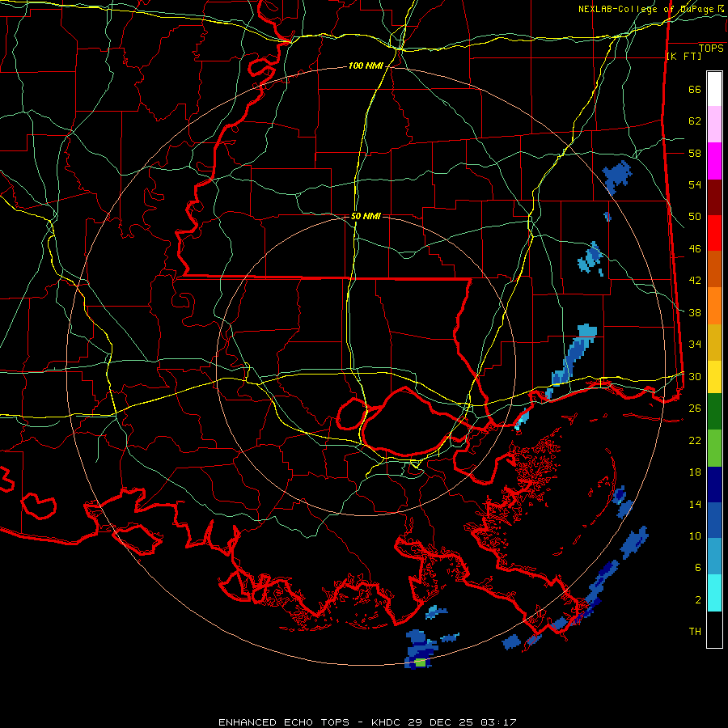Click the legend value "30"
Image resolution: width=728 pixels, height=728 pixels.
point(695,376)
